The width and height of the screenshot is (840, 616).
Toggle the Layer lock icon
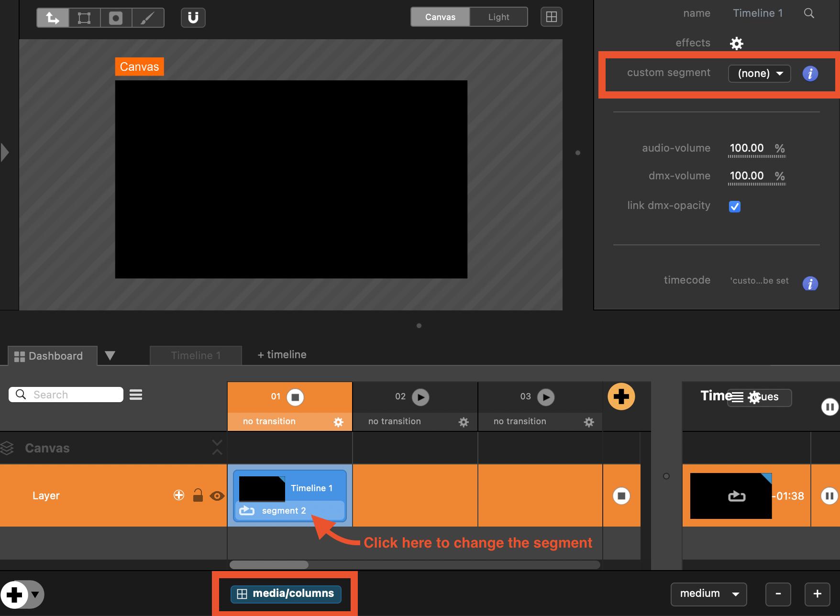198,495
